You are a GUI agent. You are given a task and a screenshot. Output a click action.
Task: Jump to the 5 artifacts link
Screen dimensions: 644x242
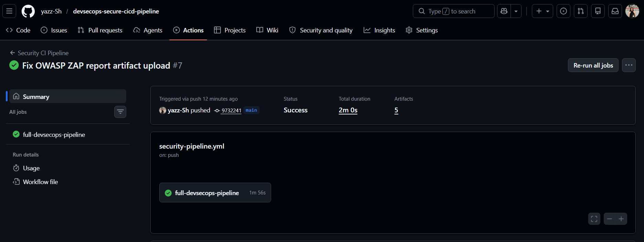click(x=396, y=110)
